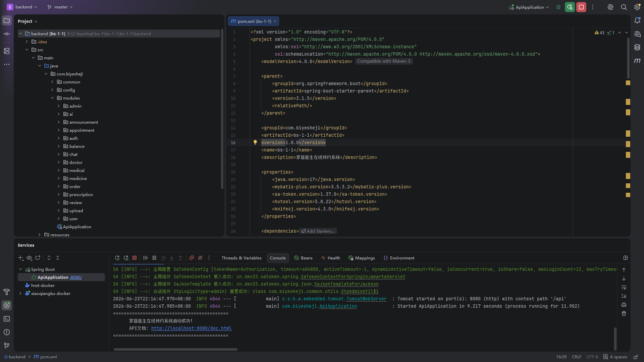
Task: Open the ApiApplication run configuration dropdown
Action: (x=529, y=7)
